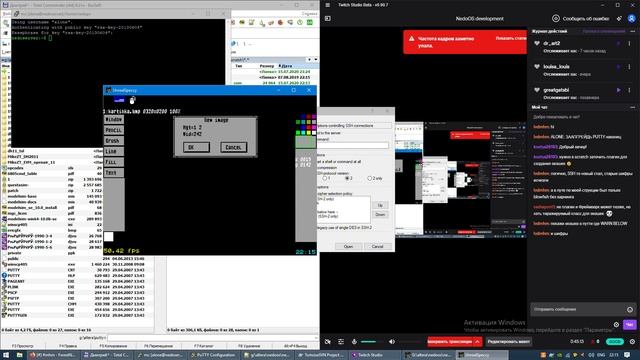The width and height of the screenshot is (640, 360).
Task: Click F5 copy button in Total Commander
Action: point(113,346)
